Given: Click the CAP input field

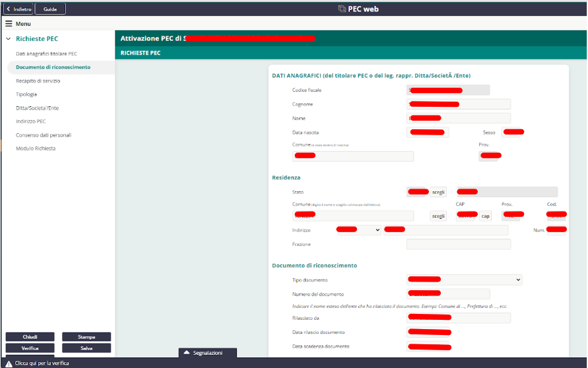Looking at the screenshot, I should (x=467, y=216).
